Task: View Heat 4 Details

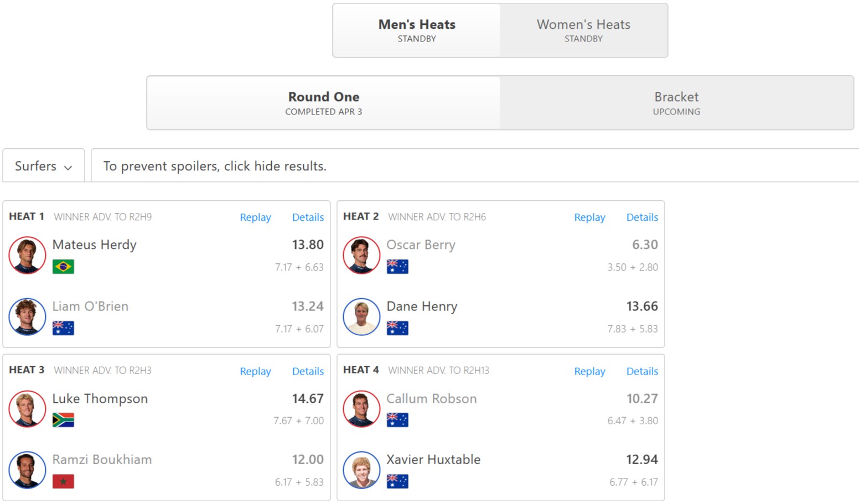Action: point(642,371)
